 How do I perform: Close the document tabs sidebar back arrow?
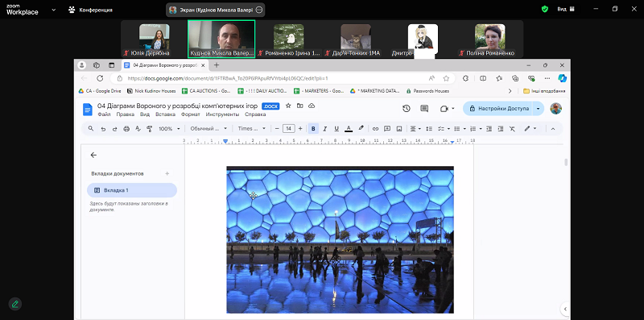point(93,155)
